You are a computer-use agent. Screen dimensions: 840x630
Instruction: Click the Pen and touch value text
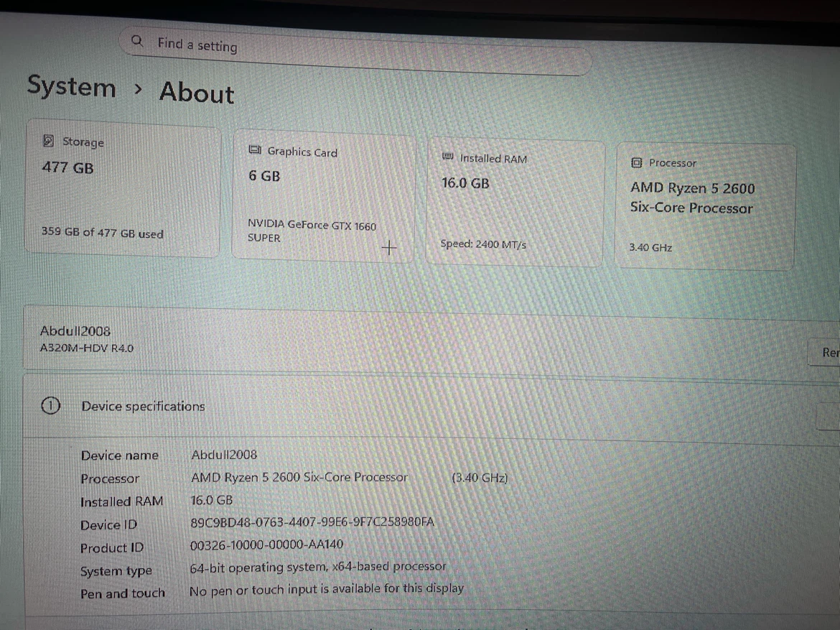click(x=327, y=589)
